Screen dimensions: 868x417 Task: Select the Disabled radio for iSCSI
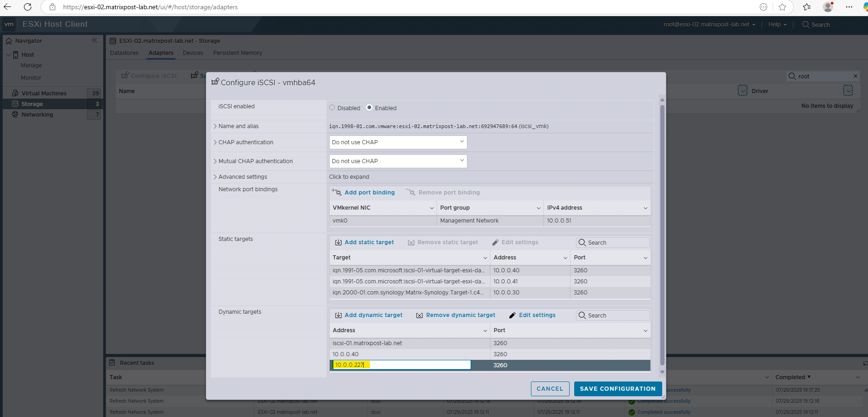(x=332, y=107)
